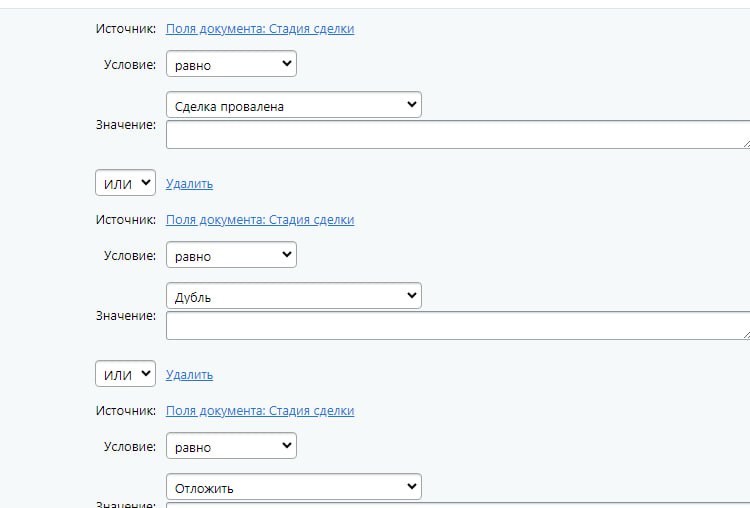Click resize handle of text area under 'Сделка провалена'
The image size is (750, 508).
[x=745, y=144]
